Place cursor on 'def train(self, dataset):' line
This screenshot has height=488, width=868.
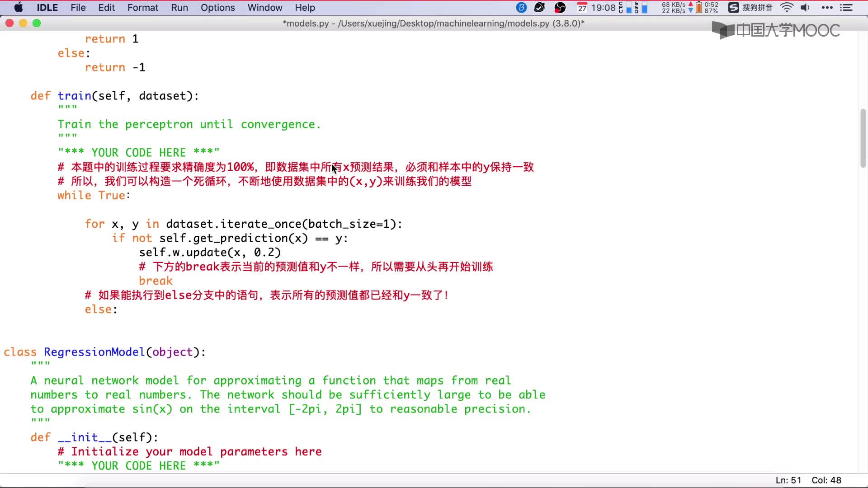coord(114,96)
